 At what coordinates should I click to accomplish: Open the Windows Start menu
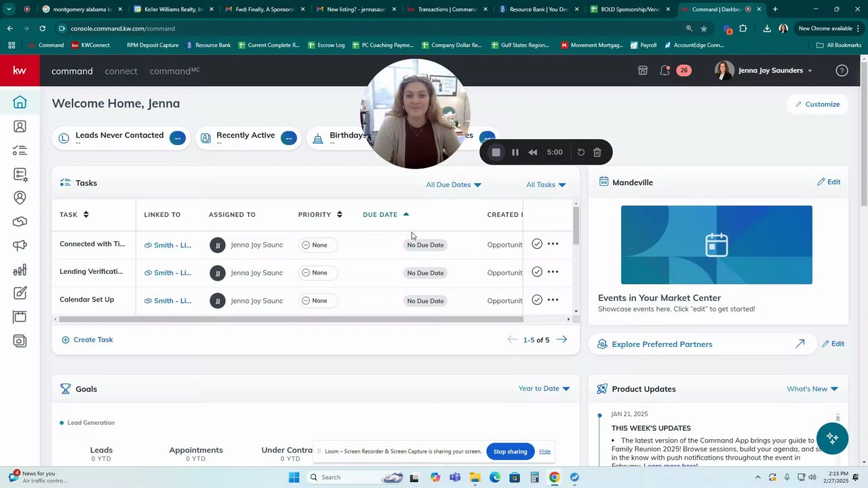tap(294, 477)
